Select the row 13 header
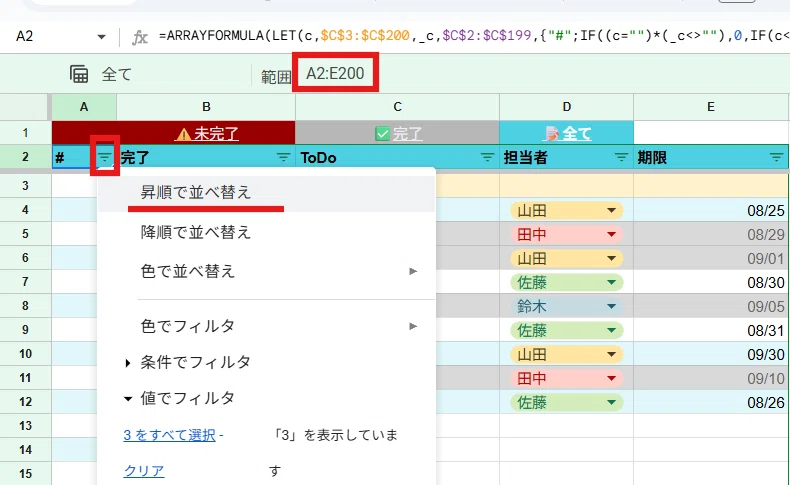The image size is (790, 485). click(25, 426)
